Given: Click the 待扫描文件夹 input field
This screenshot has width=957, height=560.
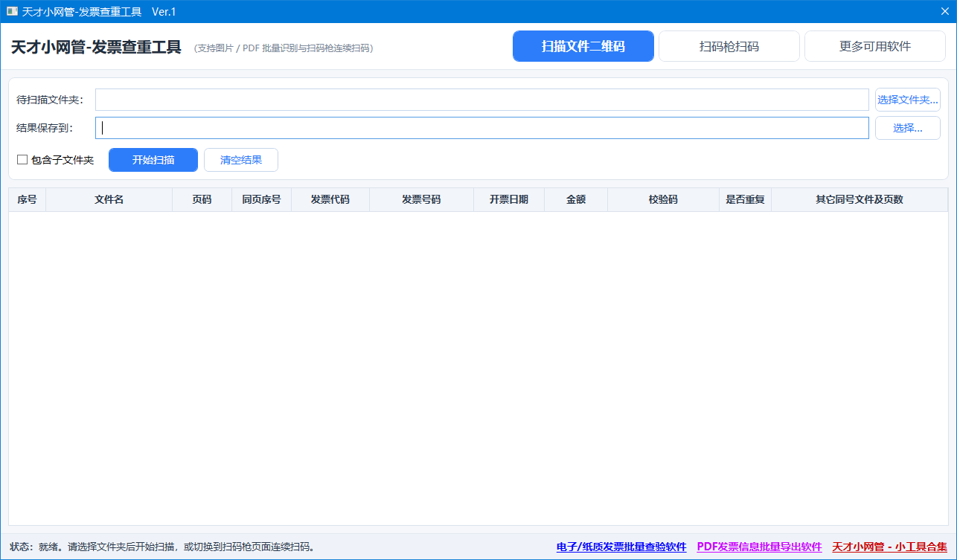Looking at the screenshot, I should (481, 100).
